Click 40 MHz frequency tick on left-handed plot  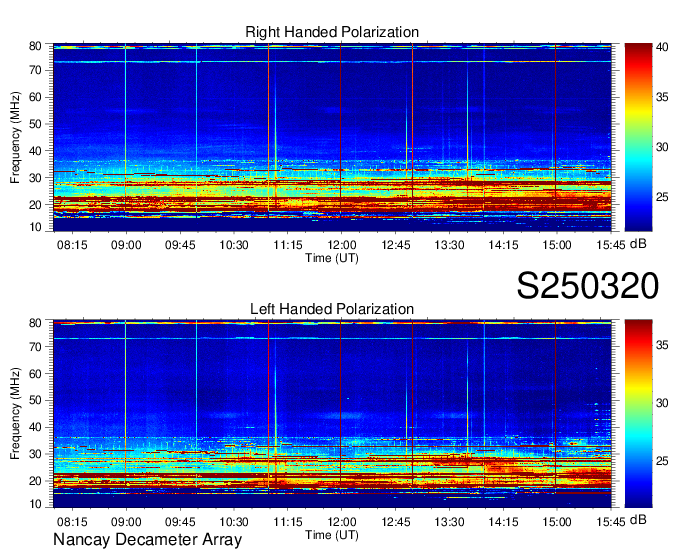point(35,427)
